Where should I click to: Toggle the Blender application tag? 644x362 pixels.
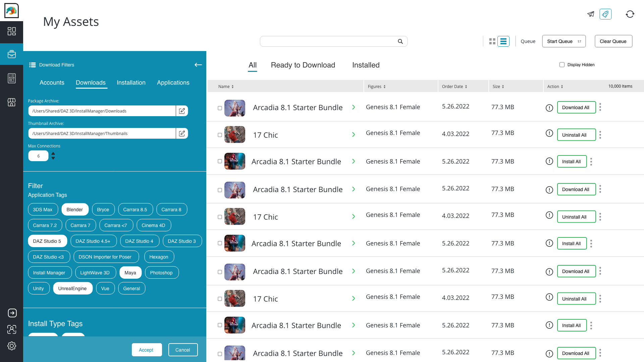(x=75, y=210)
